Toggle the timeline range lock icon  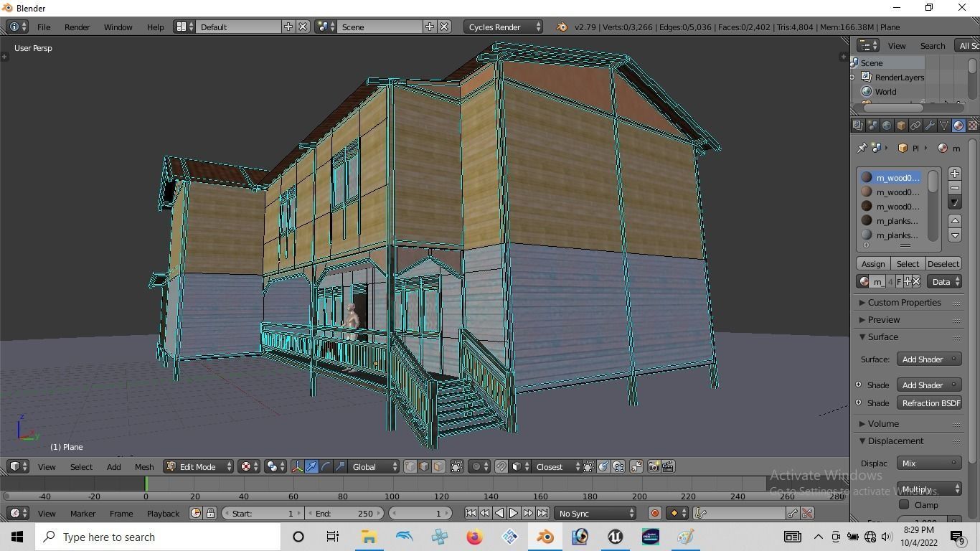point(210,513)
